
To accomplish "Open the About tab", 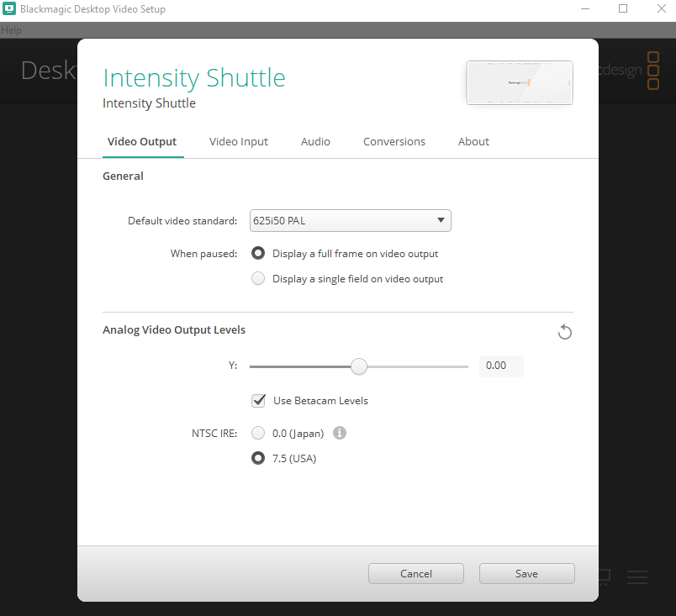I will (473, 142).
